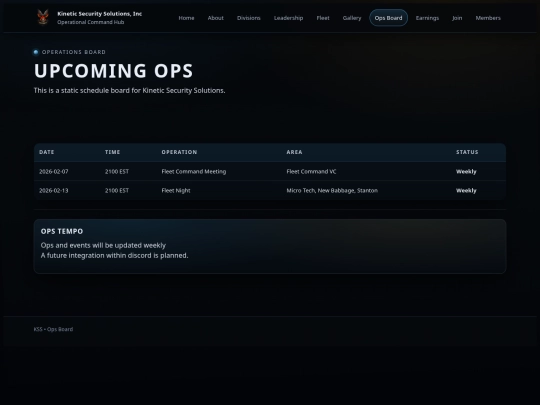The image size is (540, 405).
Task: Select the active Ops Board tab
Action: coord(388,18)
